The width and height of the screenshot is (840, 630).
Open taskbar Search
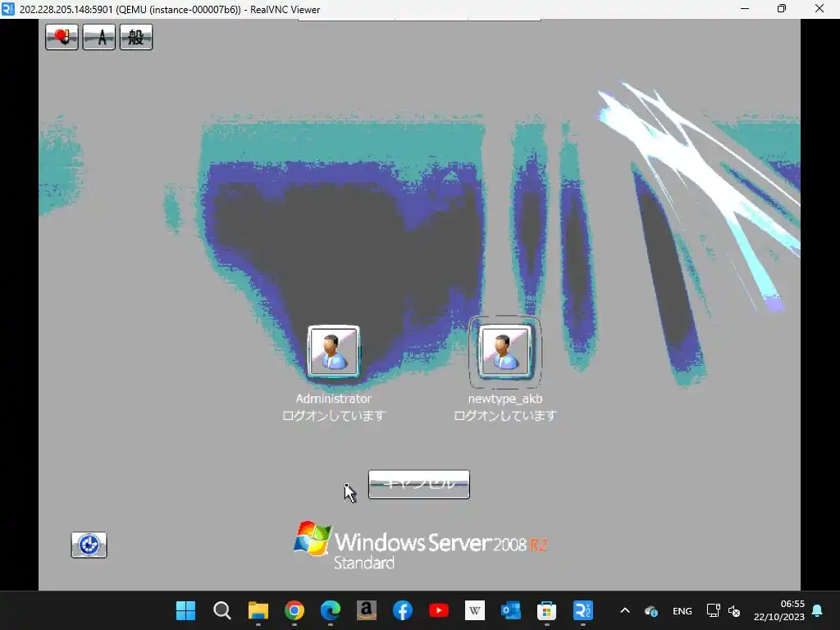click(x=221, y=610)
